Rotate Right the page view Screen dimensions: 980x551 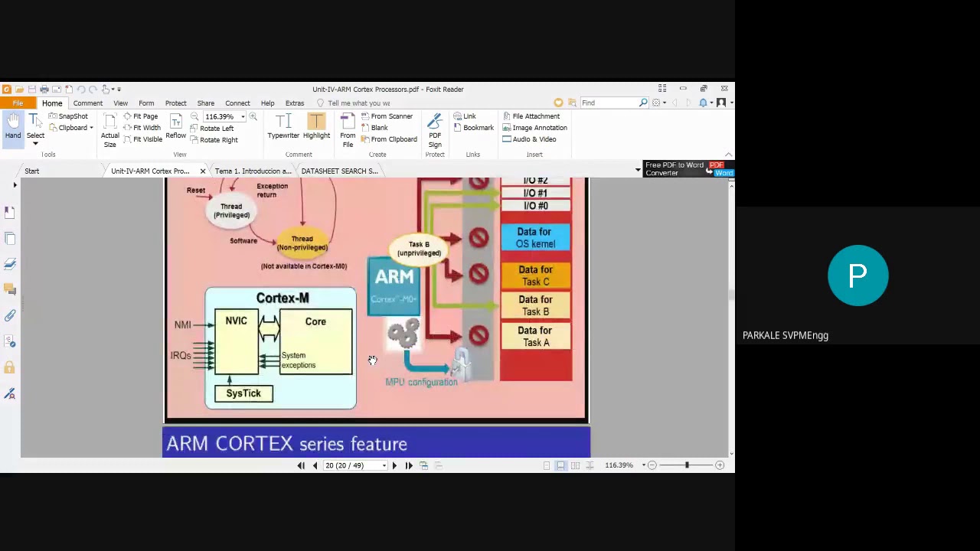214,140
